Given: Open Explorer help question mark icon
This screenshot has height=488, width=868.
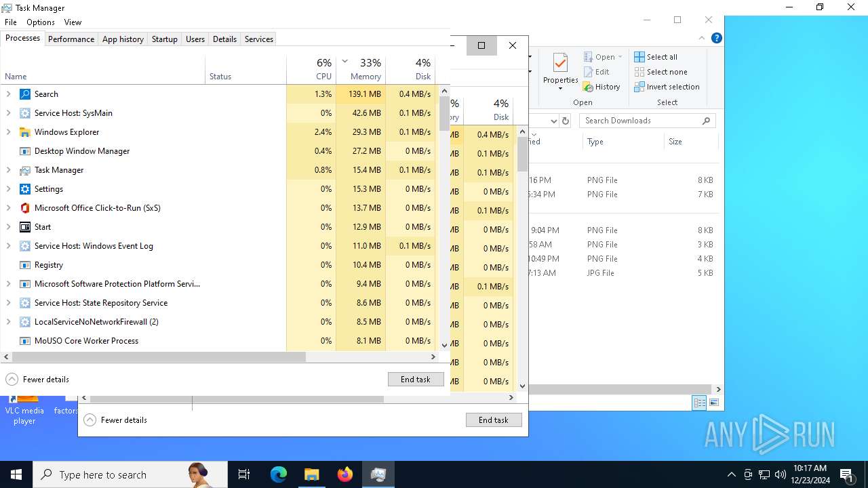Looking at the screenshot, I should tap(717, 39).
